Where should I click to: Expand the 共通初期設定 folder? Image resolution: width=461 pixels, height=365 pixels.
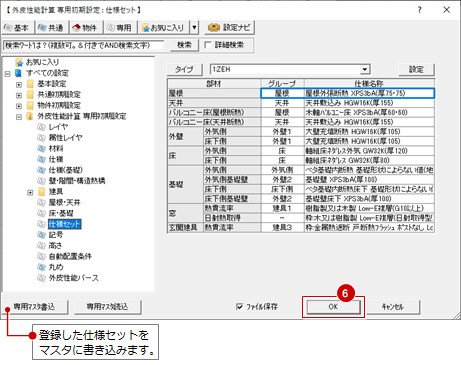pos(19,95)
